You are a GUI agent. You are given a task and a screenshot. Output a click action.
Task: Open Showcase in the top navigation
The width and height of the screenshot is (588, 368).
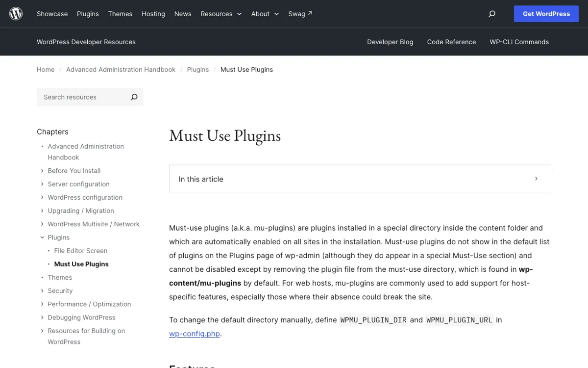[x=52, y=14]
